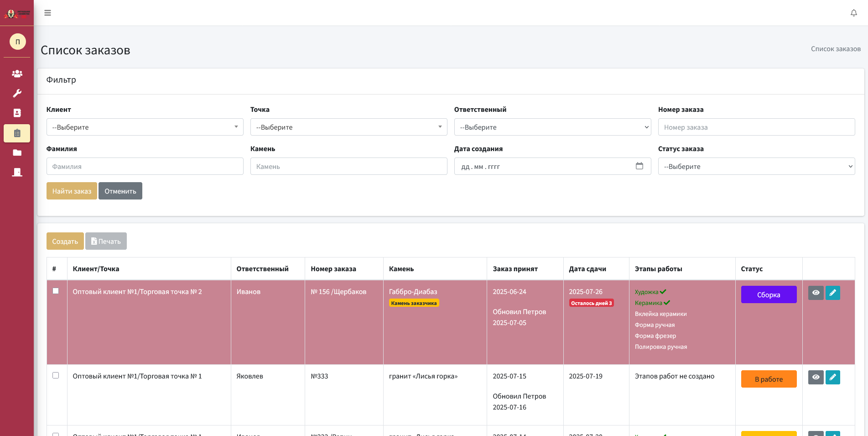Edit order № 156 with pencil icon
The image size is (868, 436).
832,293
